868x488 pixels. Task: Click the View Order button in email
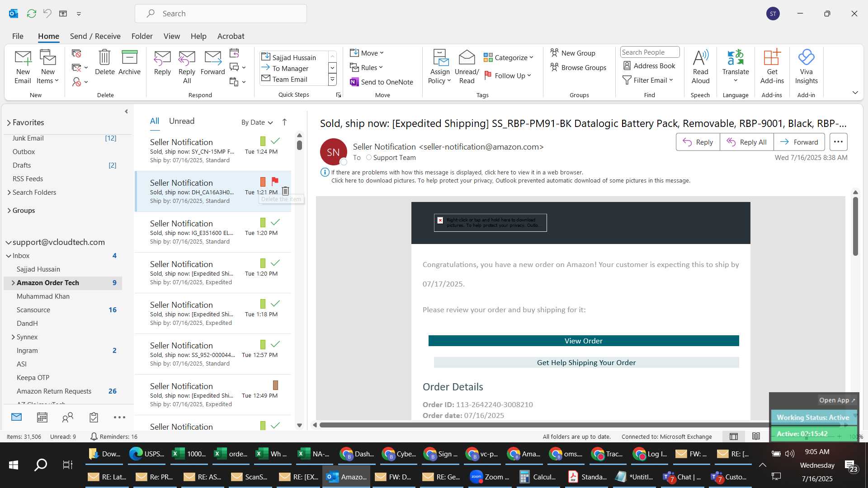point(583,341)
